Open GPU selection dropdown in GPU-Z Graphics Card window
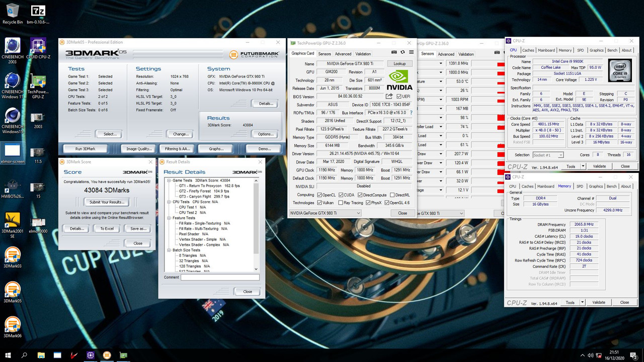The height and width of the screenshot is (362, 644). coord(325,213)
